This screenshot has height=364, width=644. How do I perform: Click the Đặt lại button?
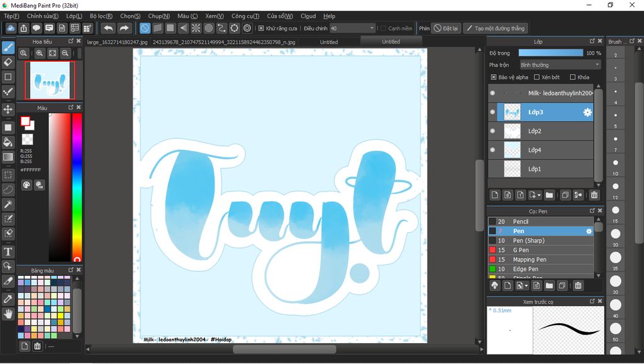coord(446,28)
